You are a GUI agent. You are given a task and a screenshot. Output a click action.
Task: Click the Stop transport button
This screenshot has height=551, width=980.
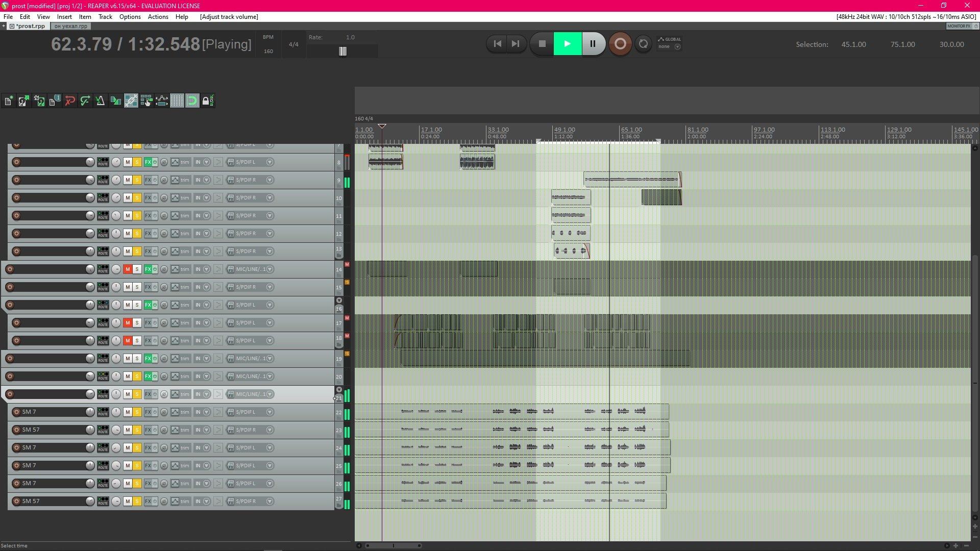coord(542,44)
